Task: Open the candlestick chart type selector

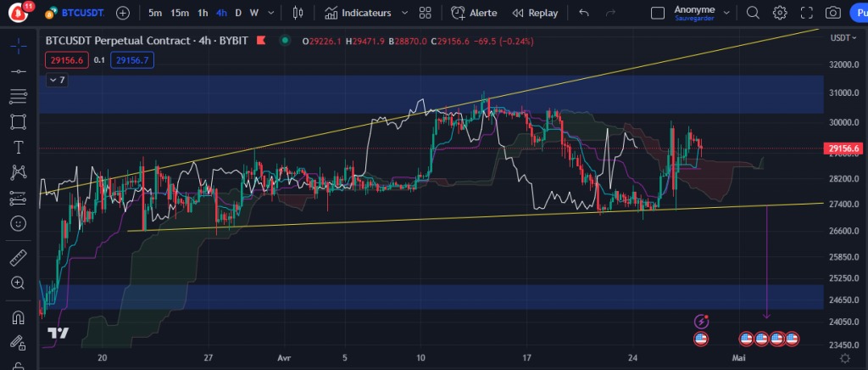Action: click(x=298, y=13)
